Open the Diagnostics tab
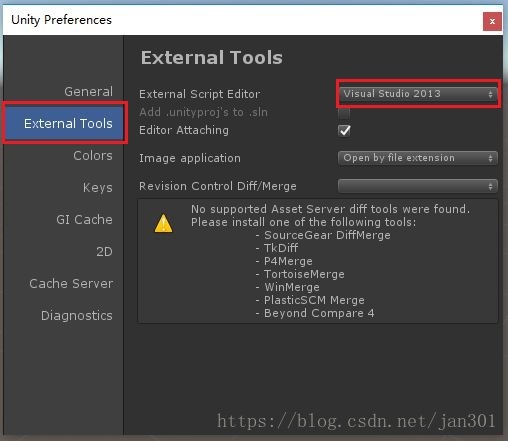The width and height of the screenshot is (508, 441). (77, 315)
